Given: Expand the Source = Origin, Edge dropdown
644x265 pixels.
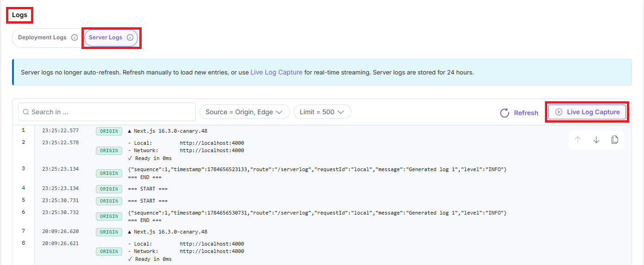Looking at the screenshot, I should pyautogui.click(x=244, y=112).
